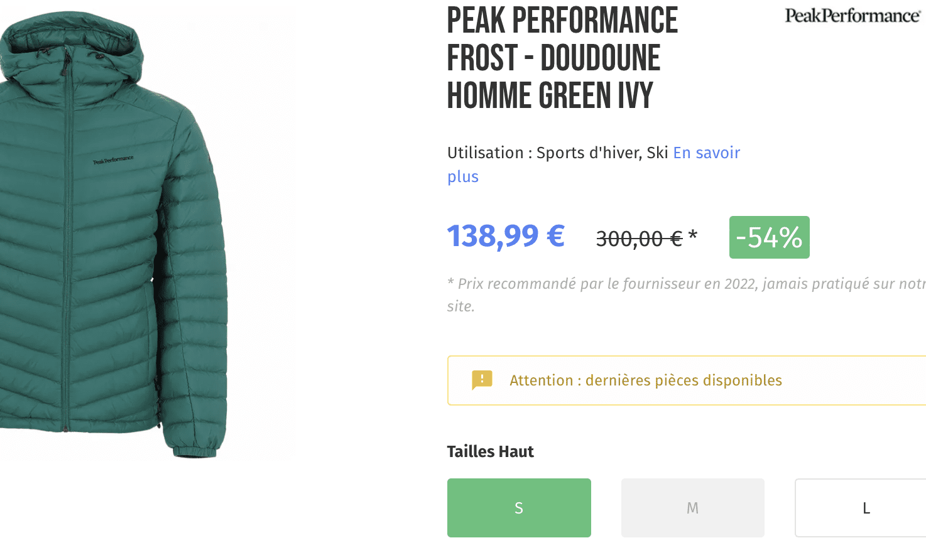Click the registered trademark symbol on the logo
This screenshot has width=926, height=560.
[x=921, y=13]
